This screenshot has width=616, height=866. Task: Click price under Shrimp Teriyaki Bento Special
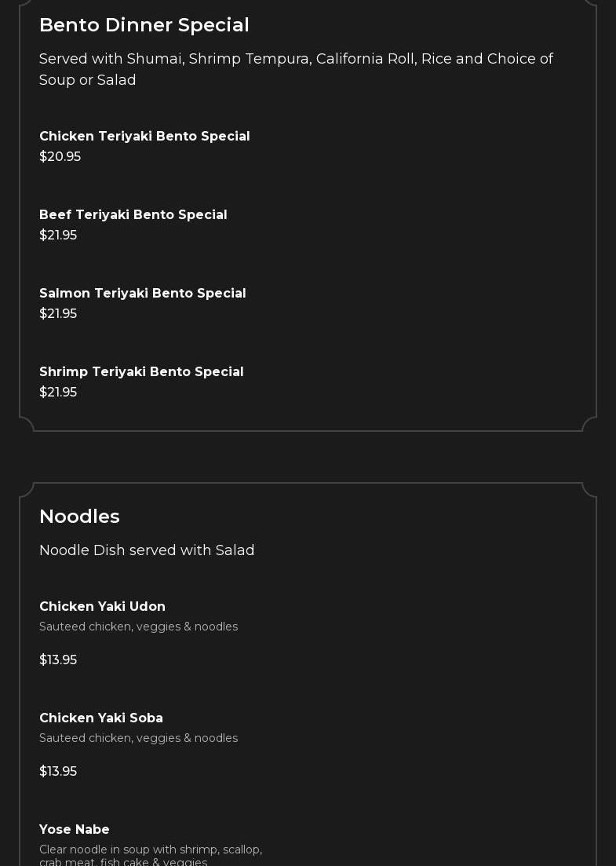click(x=58, y=392)
